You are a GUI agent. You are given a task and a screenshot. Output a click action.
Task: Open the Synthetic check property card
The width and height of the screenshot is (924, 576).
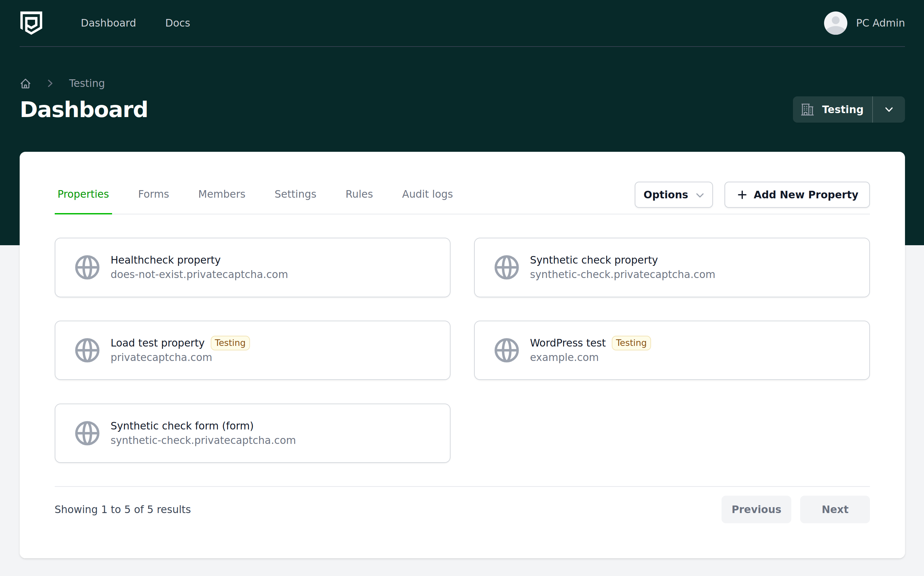click(672, 268)
